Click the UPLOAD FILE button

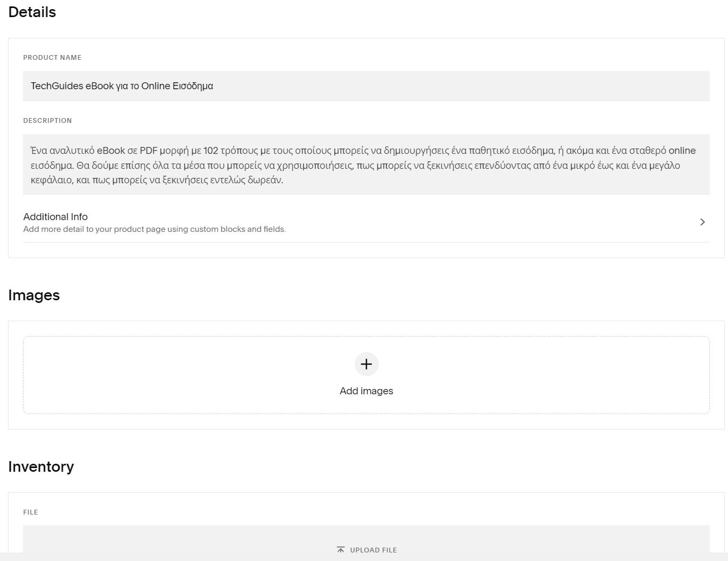[366, 549]
